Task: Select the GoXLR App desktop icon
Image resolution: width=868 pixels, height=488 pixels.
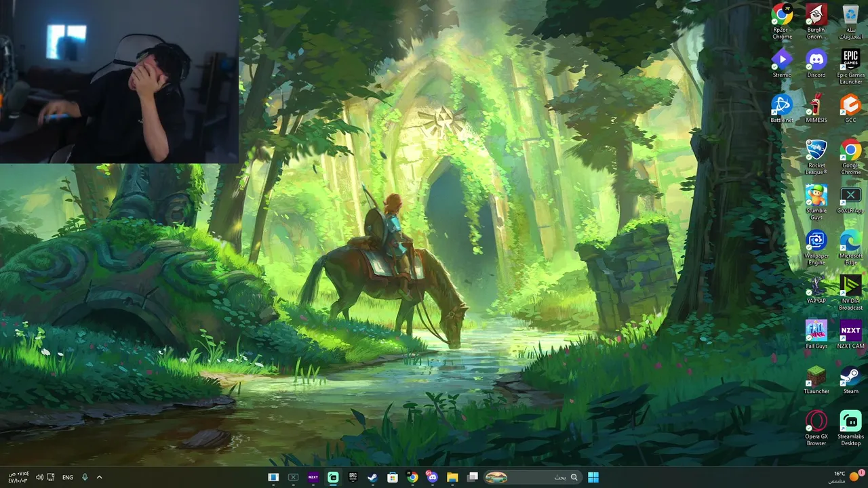Action: tap(851, 199)
